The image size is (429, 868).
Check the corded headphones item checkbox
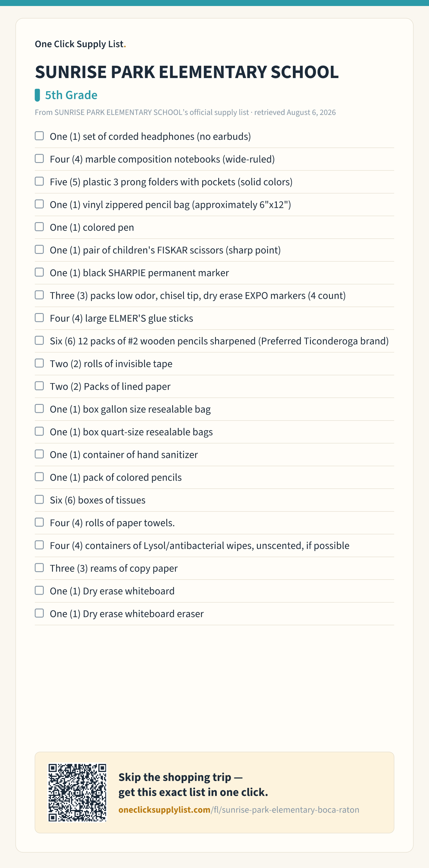click(39, 136)
